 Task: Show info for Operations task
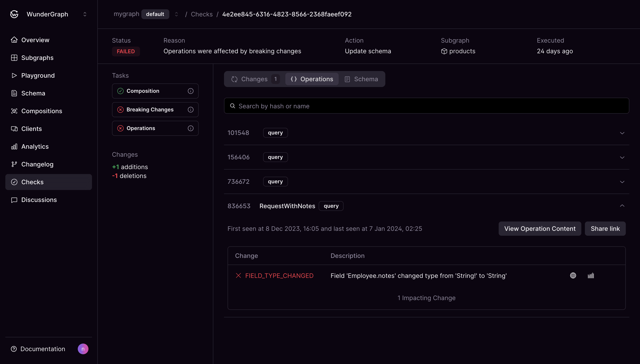191,128
